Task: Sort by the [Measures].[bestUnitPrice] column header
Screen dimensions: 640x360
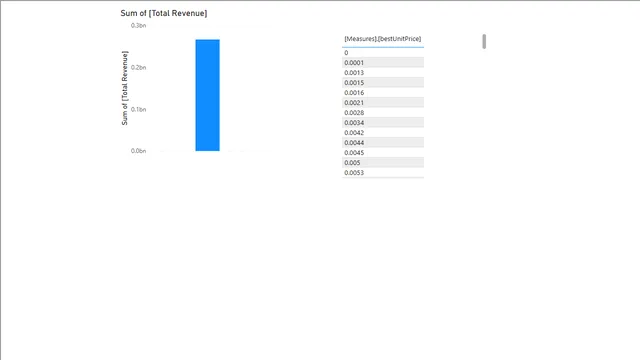Action: tap(382, 39)
